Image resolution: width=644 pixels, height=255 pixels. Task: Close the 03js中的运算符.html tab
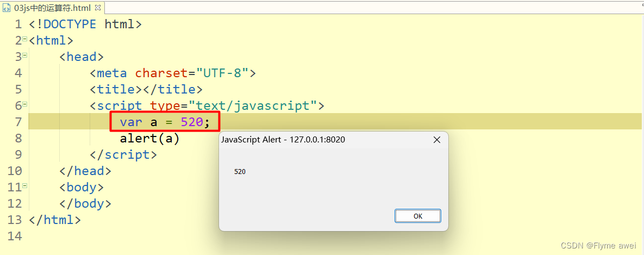[97, 8]
